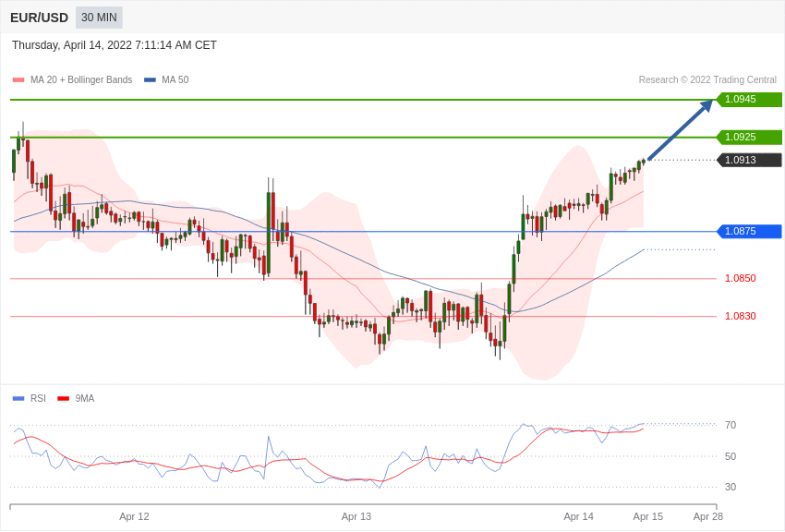The width and height of the screenshot is (785, 532).
Task: Click the RSI legend label
Action: tap(38, 398)
